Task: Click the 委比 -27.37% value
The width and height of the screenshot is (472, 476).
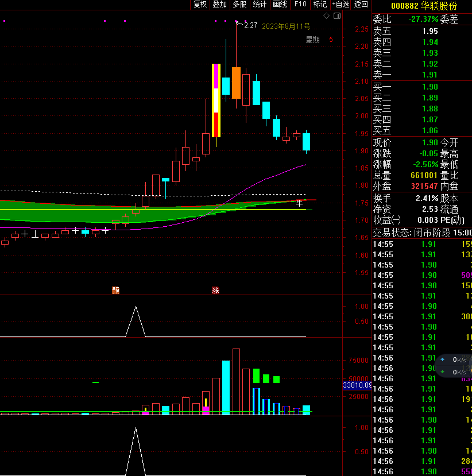Action: point(423,20)
